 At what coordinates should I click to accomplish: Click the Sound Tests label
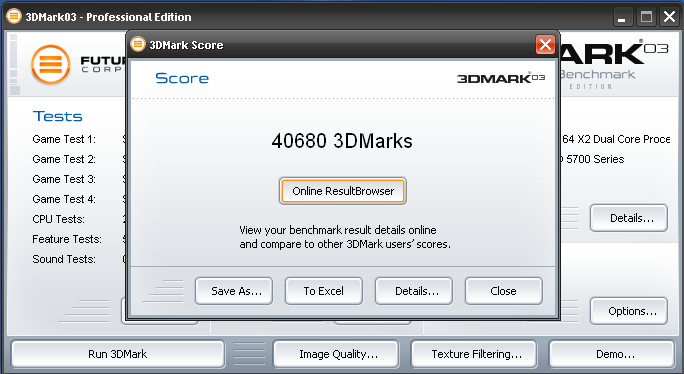[x=64, y=259]
